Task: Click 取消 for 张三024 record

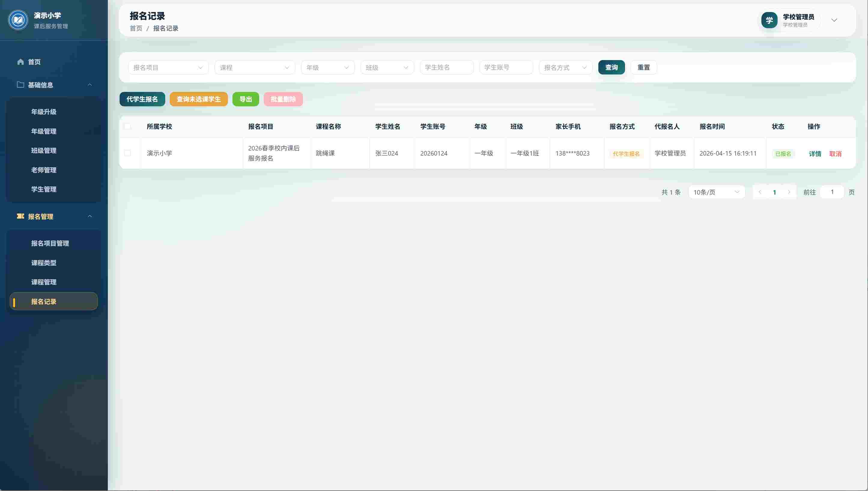Action: point(835,154)
